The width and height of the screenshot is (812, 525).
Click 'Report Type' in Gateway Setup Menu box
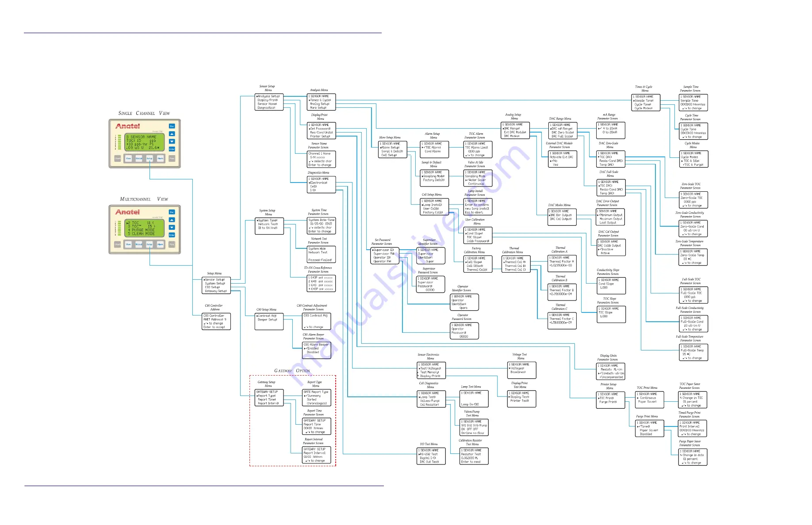tap(266, 396)
